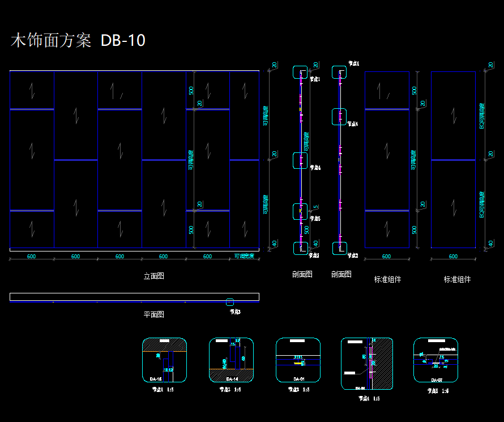Select the 节点2 1:5 caption
This screenshot has width=504, height=422.
click(x=230, y=390)
